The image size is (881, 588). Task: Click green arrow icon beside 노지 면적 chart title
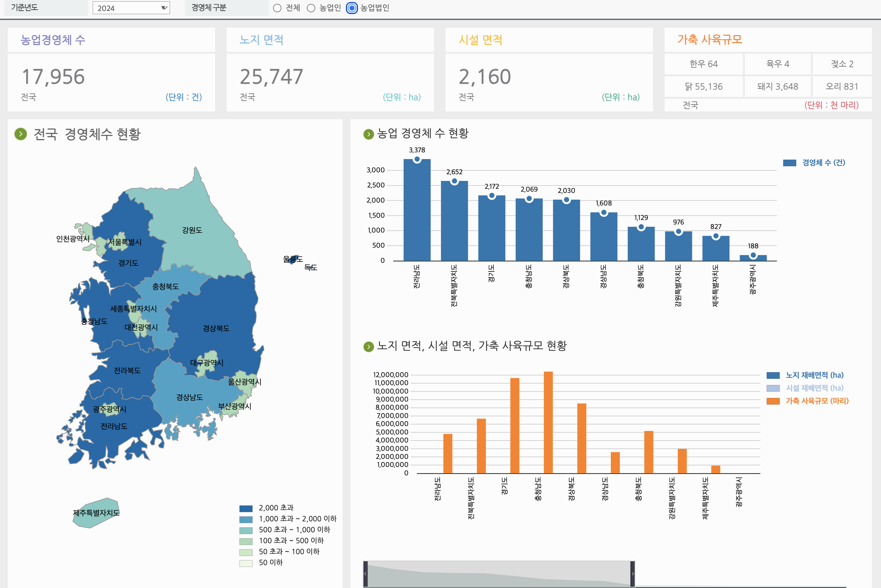coord(368,346)
